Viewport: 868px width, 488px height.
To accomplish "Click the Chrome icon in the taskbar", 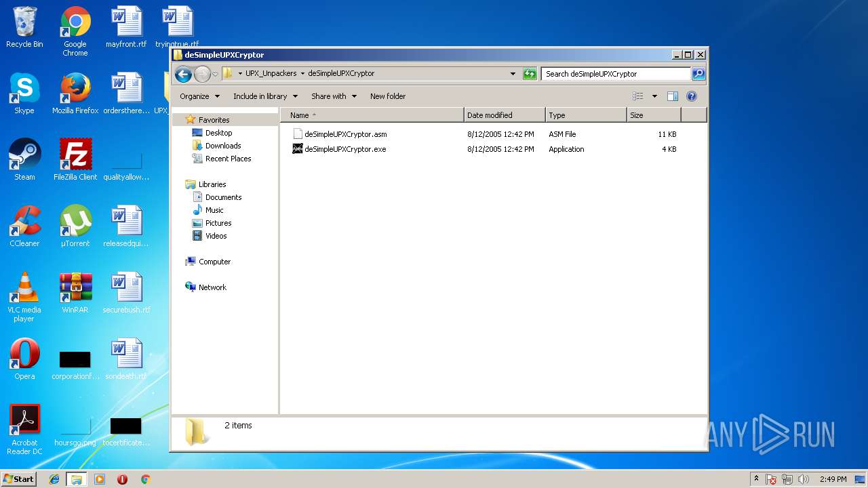I will [145, 479].
